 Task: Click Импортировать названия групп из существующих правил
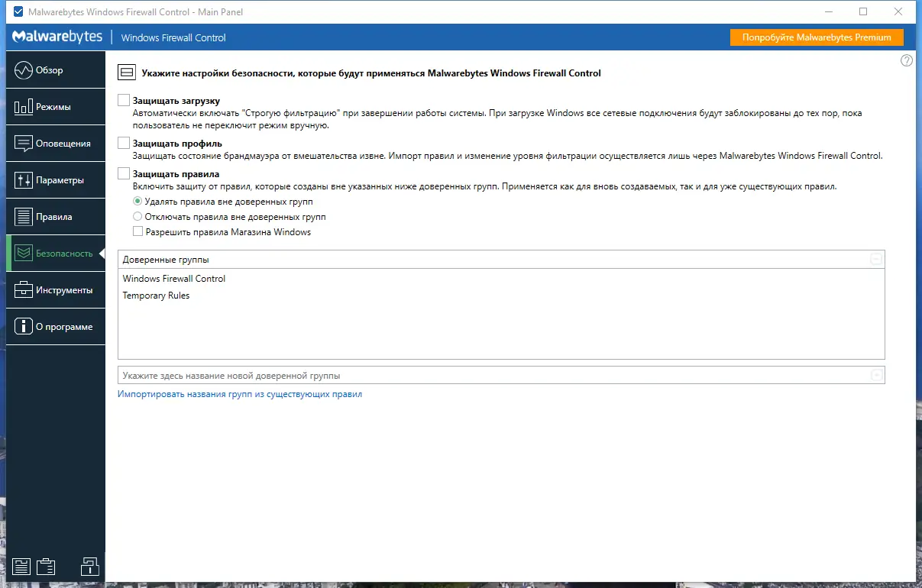(x=240, y=394)
